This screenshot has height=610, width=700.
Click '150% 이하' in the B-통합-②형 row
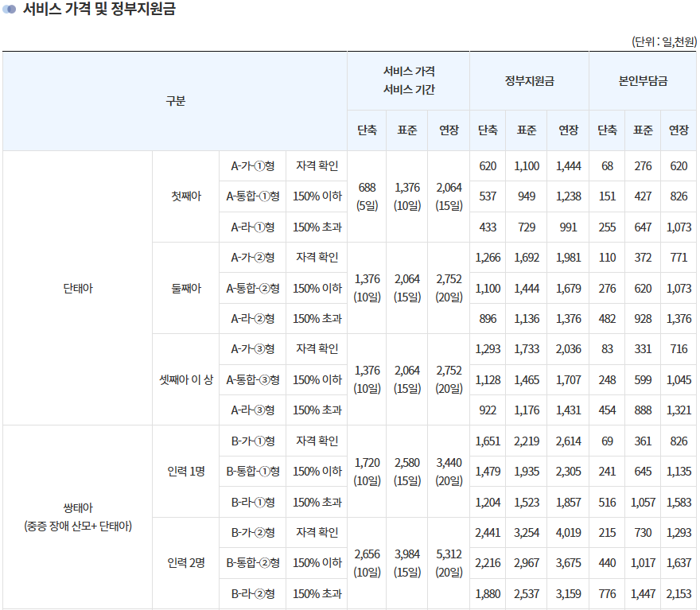tap(317, 563)
